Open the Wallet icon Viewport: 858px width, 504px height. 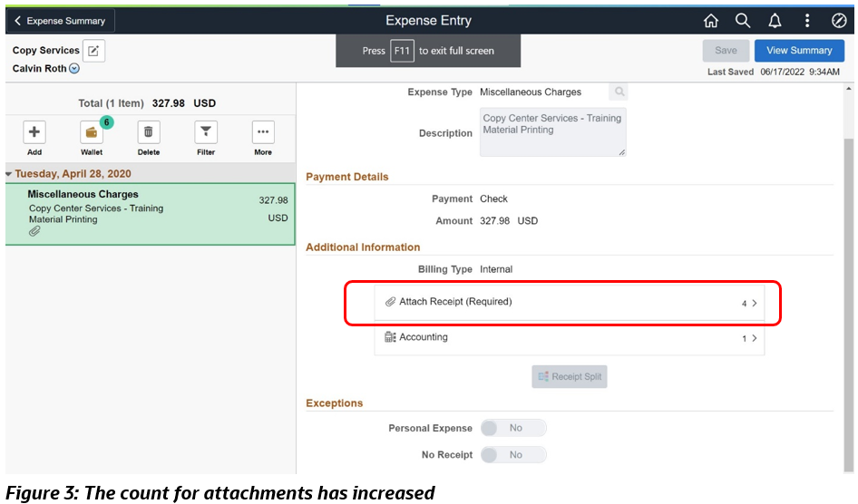coord(92,132)
